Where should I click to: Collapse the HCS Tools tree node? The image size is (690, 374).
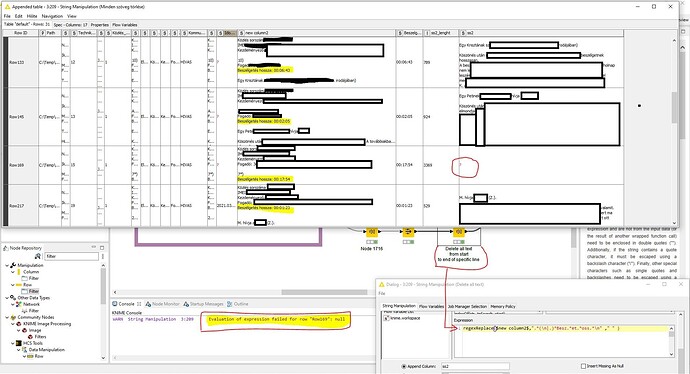(x=13, y=343)
